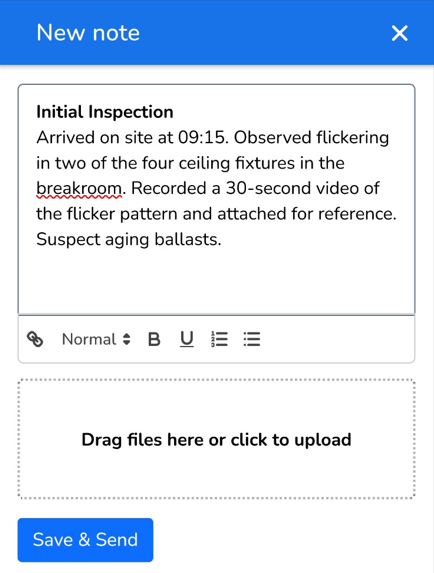The width and height of the screenshot is (434, 573).
Task: Start a numbered list
Action: [219, 339]
